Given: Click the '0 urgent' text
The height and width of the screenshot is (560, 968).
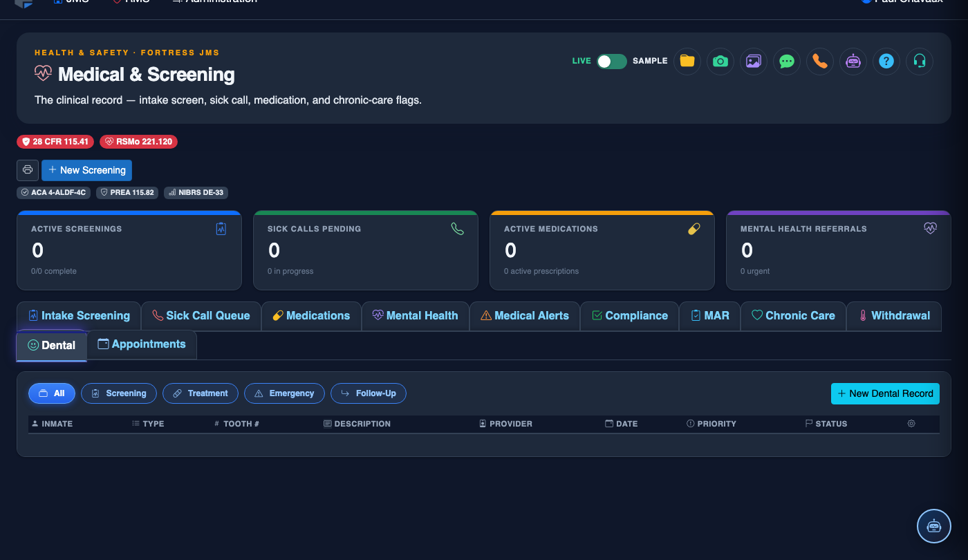Looking at the screenshot, I should pyautogui.click(x=755, y=271).
